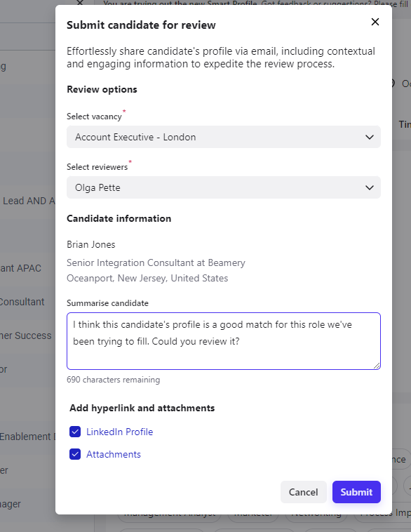
Task: Open the Attachments link
Action: pos(114,454)
